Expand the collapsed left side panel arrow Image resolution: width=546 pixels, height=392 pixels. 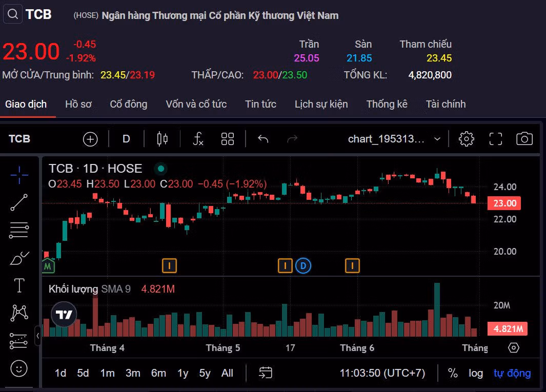click(37, 336)
